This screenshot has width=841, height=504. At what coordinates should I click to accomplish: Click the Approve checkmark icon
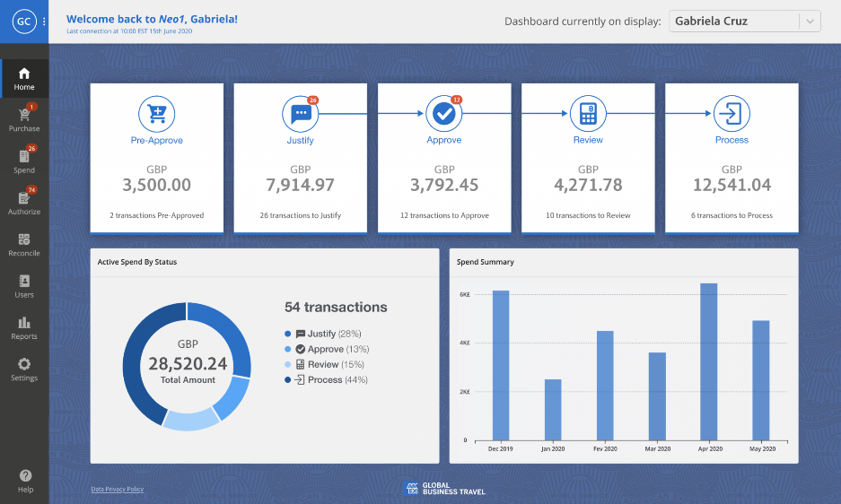point(444,114)
